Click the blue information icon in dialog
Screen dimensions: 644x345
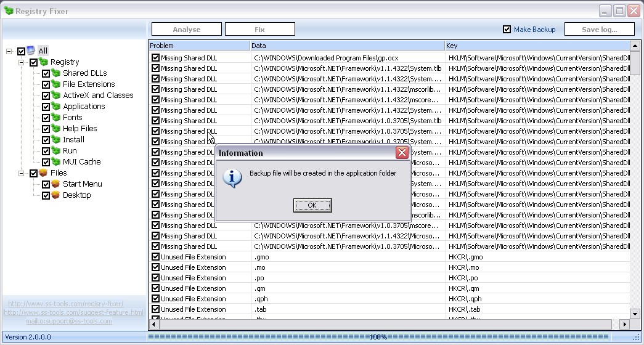coord(232,178)
